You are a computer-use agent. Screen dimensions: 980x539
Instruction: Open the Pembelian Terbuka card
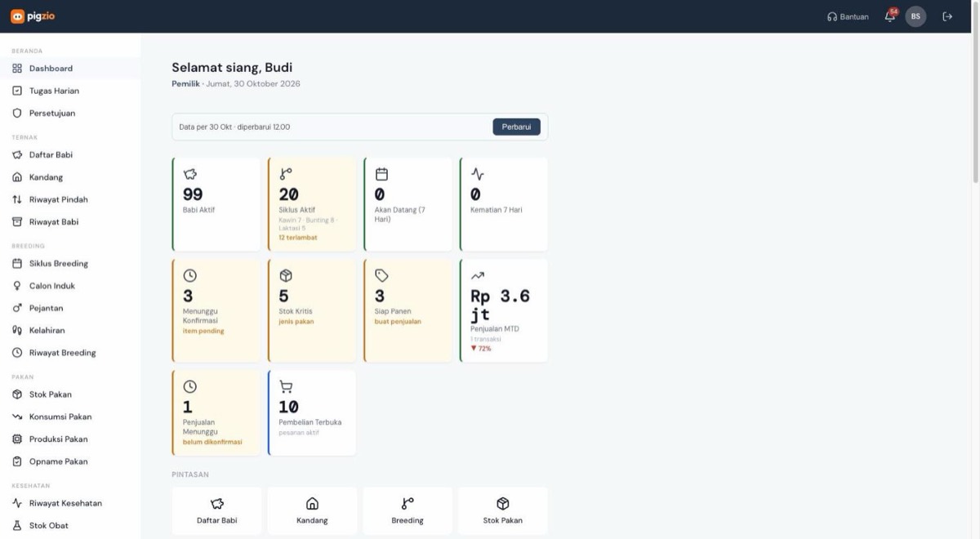tap(312, 412)
